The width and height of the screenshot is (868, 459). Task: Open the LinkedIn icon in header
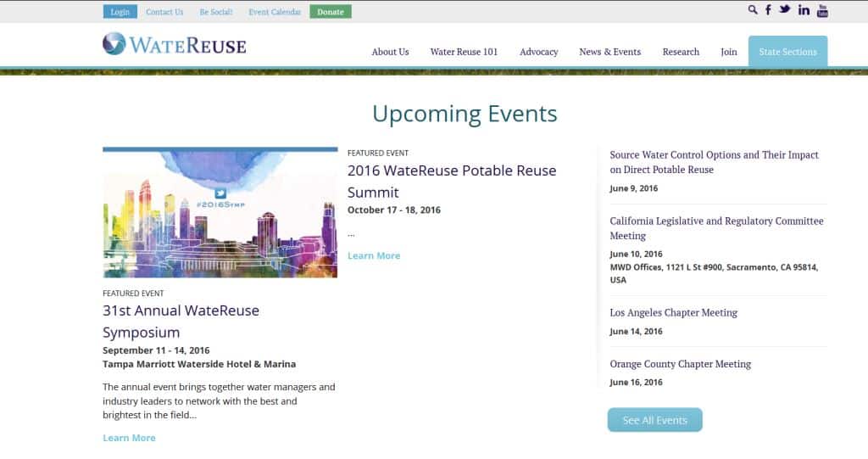pos(804,10)
